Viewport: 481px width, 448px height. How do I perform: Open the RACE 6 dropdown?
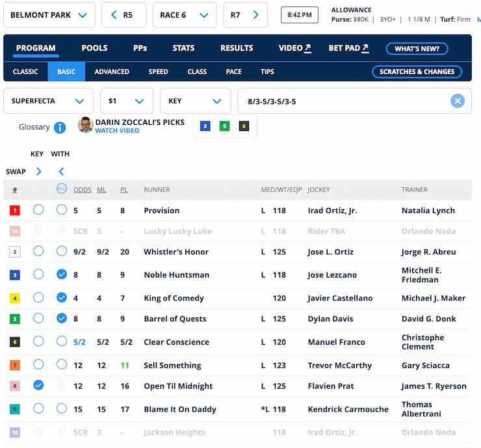(185, 15)
